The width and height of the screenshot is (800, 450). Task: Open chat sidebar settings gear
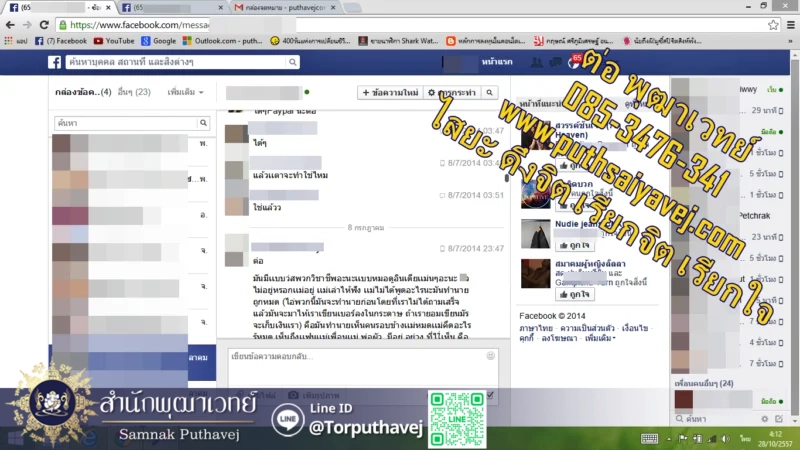coord(764,418)
